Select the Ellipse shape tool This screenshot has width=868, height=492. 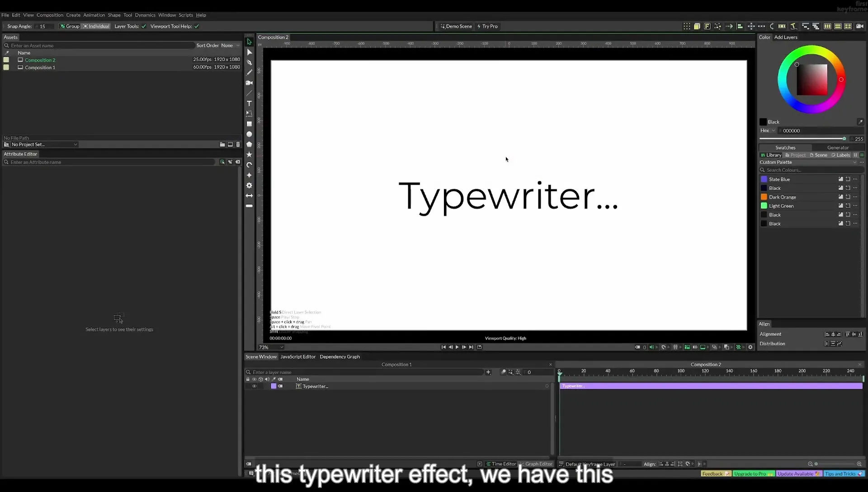tap(249, 134)
